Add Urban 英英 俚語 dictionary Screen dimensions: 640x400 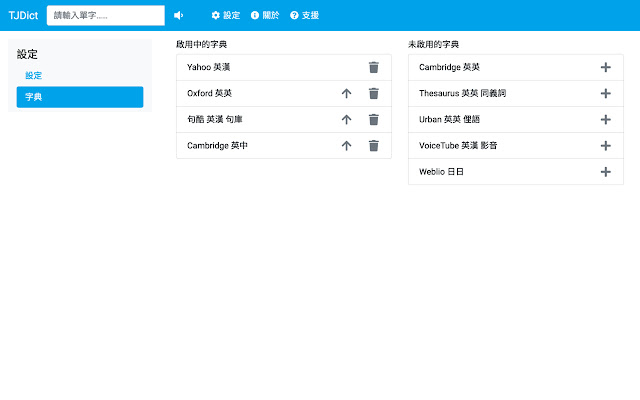605,119
